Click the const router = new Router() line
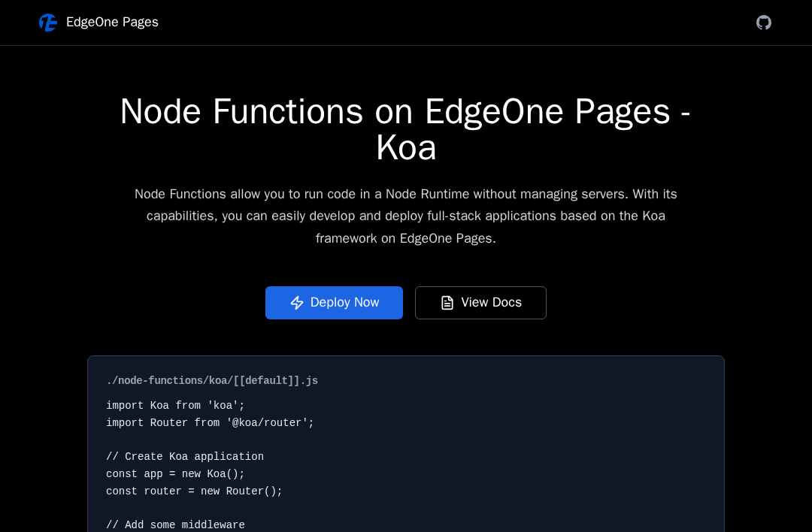Screen dimensions: 812x532 (194, 491)
